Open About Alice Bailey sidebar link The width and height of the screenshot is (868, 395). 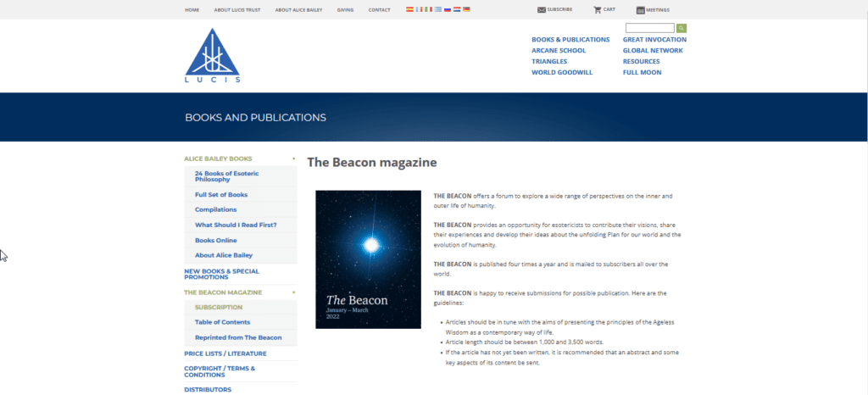tap(224, 256)
